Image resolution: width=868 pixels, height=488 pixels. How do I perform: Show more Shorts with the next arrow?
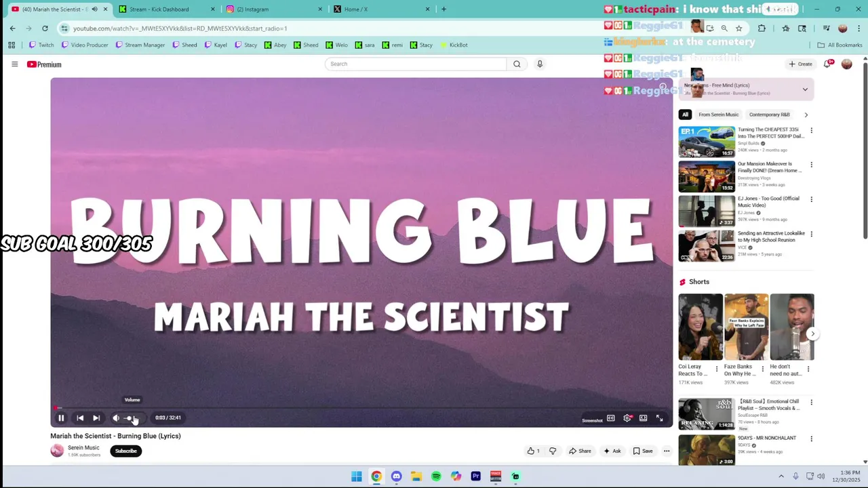(x=812, y=333)
